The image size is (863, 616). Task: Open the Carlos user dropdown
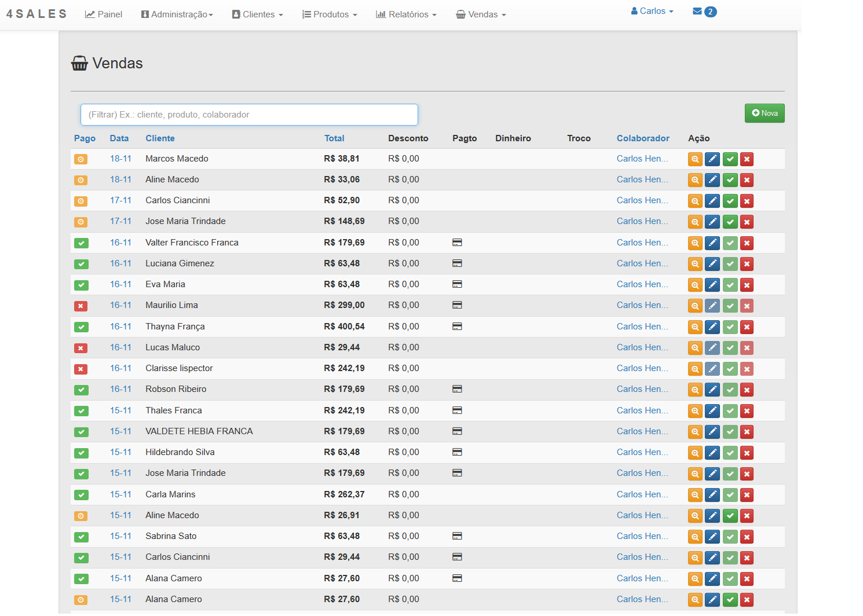[652, 12]
